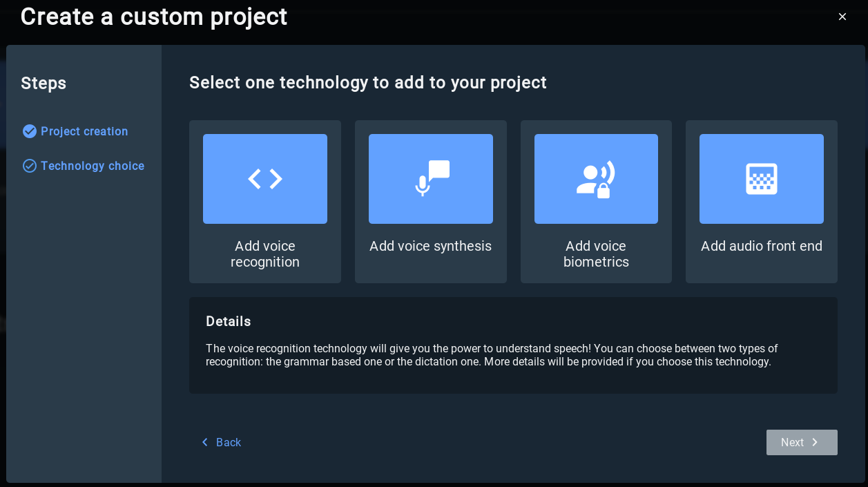
Task: Click the Back link text
Action: 229,442
